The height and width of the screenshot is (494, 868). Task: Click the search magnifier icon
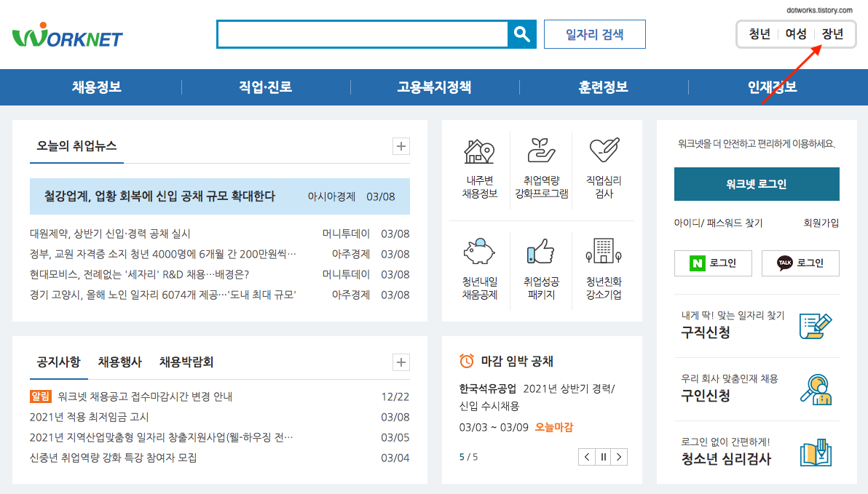pos(521,33)
